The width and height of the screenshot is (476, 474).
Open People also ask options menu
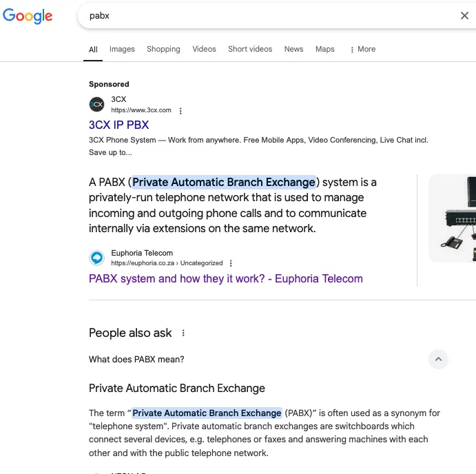click(183, 333)
